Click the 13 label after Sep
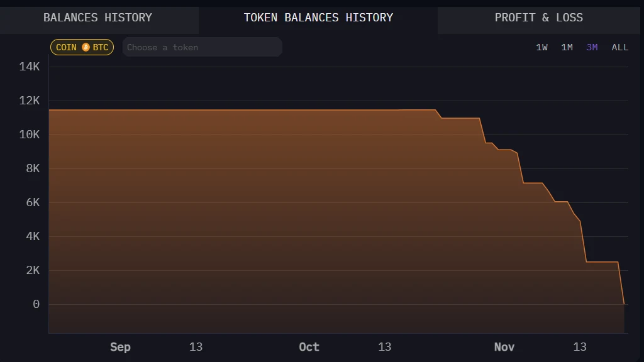The height and width of the screenshot is (362, 644). coord(196,347)
